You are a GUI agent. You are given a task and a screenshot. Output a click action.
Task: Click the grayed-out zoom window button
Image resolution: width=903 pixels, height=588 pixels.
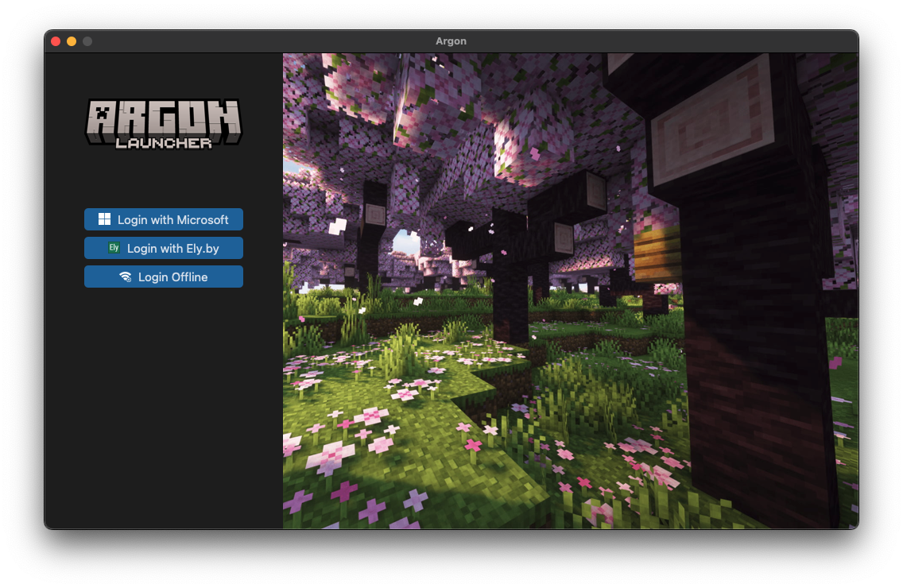coord(87,41)
